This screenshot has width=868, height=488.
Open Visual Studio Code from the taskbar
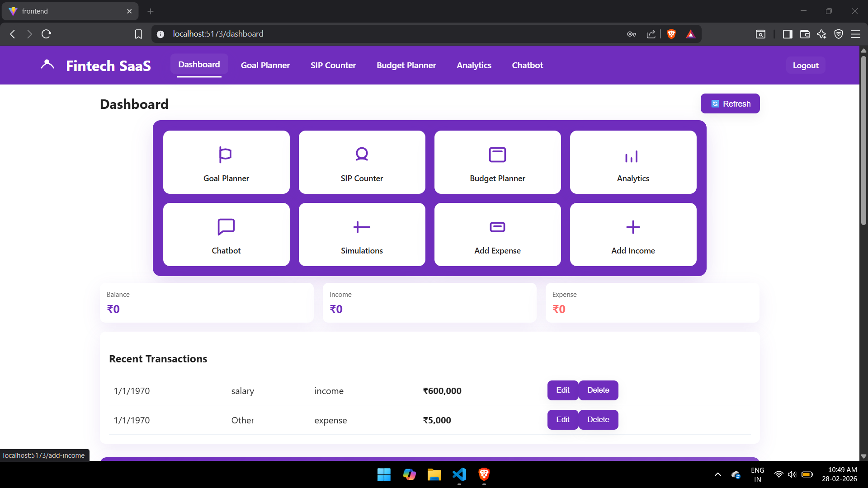point(459,474)
